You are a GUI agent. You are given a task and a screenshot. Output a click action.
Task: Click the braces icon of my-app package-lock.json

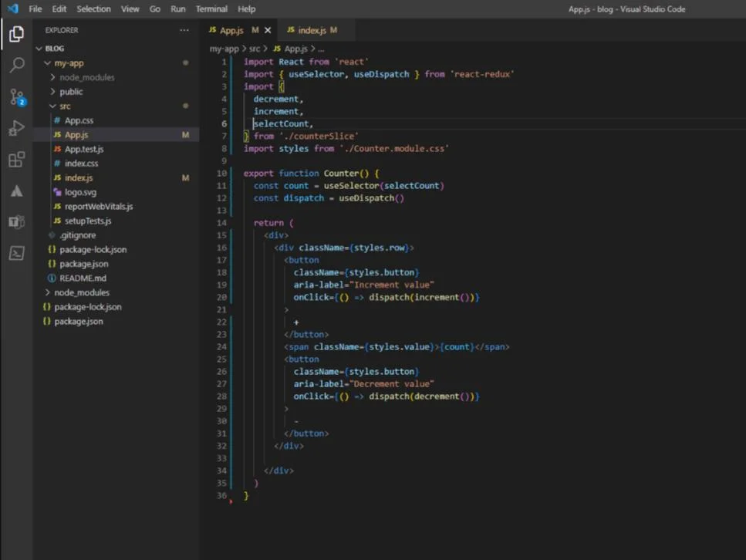[52, 249]
